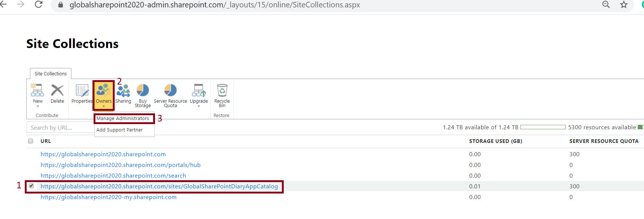Select the Site Collections ribbon tab
This screenshot has height=219, width=644.
pos(51,74)
